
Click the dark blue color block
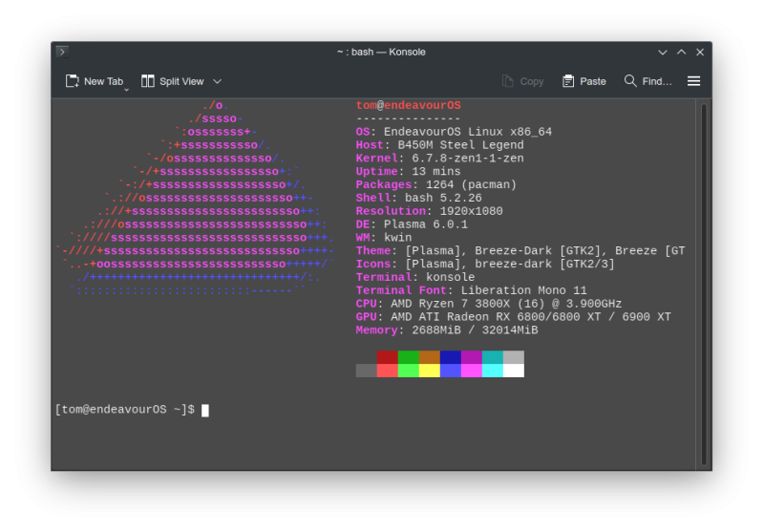pyautogui.click(x=451, y=357)
